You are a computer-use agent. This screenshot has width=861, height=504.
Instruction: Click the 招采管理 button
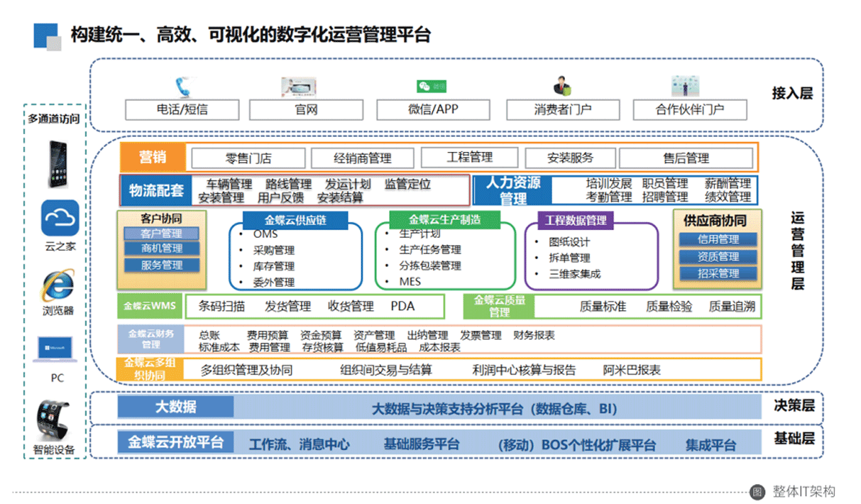718,273
